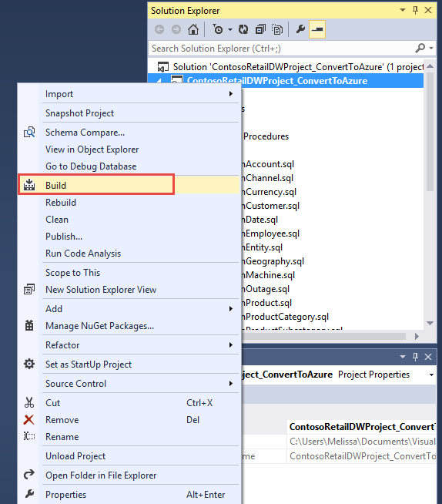
Task: Open the Pending Changes Filter clock icon
Action: (218, 29)
